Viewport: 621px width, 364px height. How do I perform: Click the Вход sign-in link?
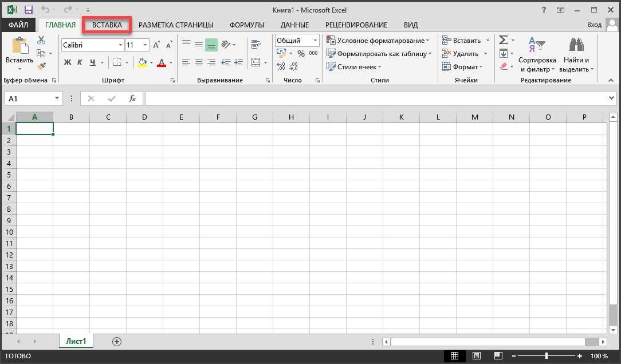tap(594, 25)
